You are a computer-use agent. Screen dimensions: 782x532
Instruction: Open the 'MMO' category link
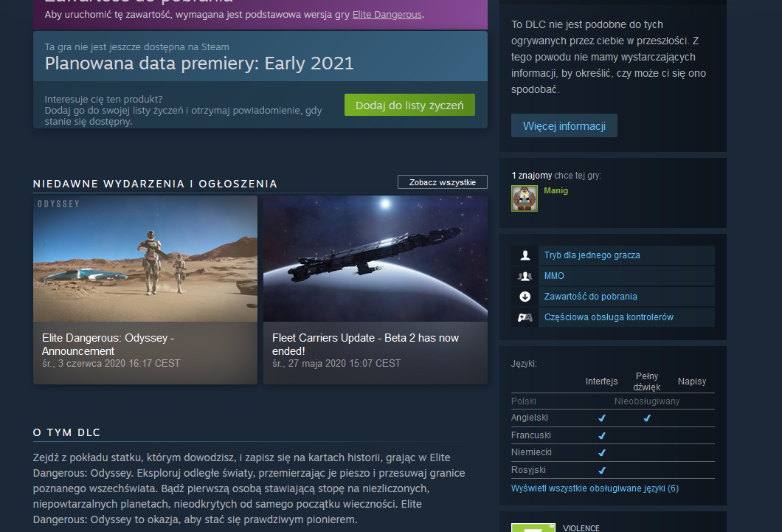pyautogui.click(x=554, y=276)
